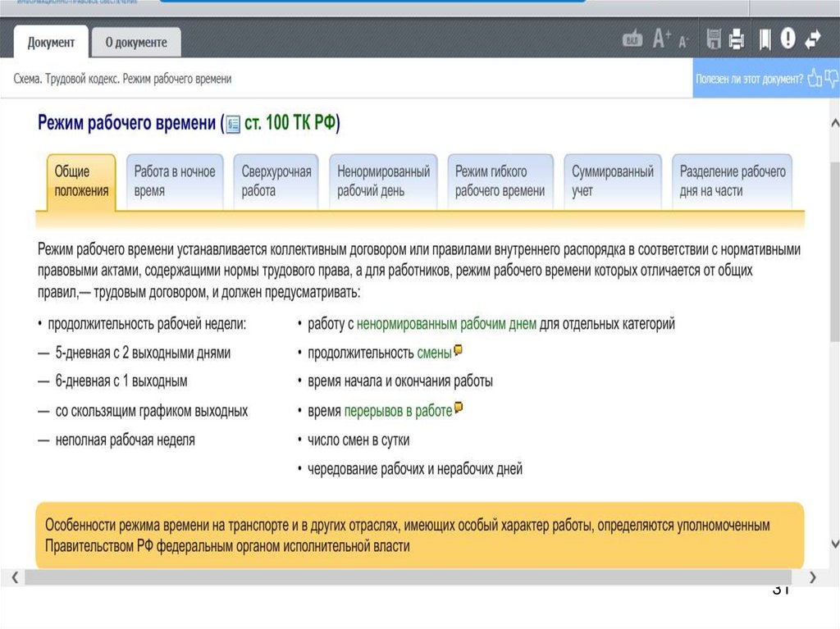Screen dimensions: 840x629
Task: Follow the 'ст. 100 ТК РФ' link
Action: tap(290, 123)
